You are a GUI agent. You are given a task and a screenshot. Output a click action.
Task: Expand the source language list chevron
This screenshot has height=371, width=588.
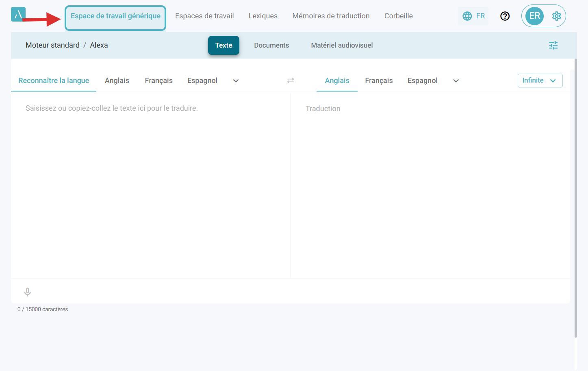pos(236,81)
